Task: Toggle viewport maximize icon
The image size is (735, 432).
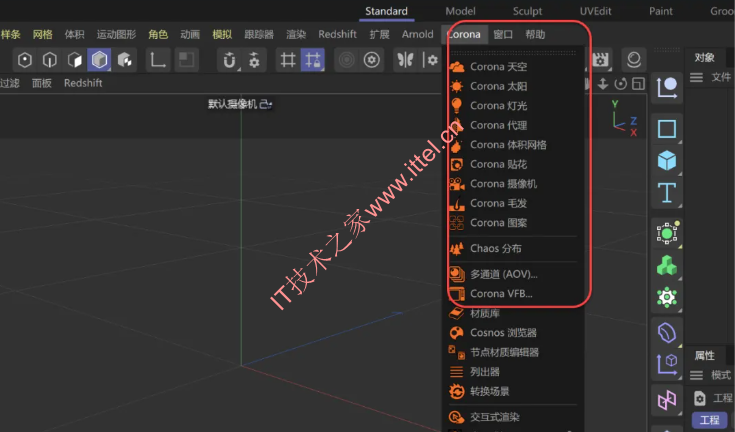Action: [x=638, y=84]
